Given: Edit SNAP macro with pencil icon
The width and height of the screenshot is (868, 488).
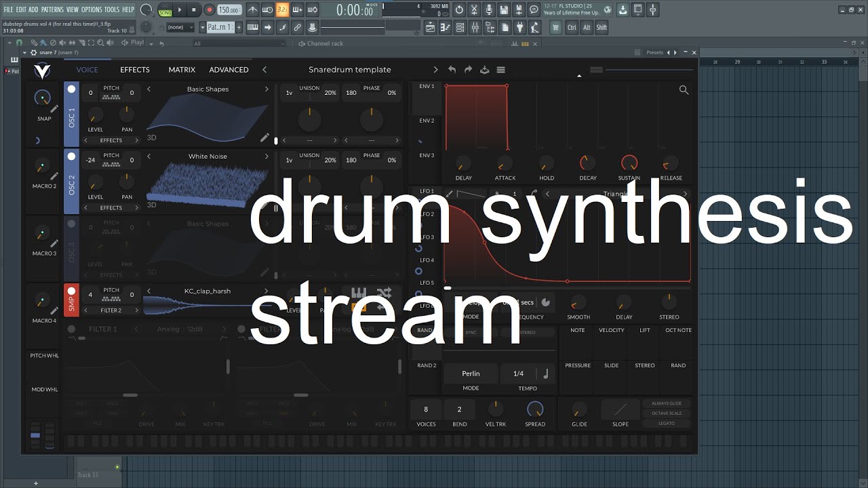Looking at the screenshot, I should point(54,108).
